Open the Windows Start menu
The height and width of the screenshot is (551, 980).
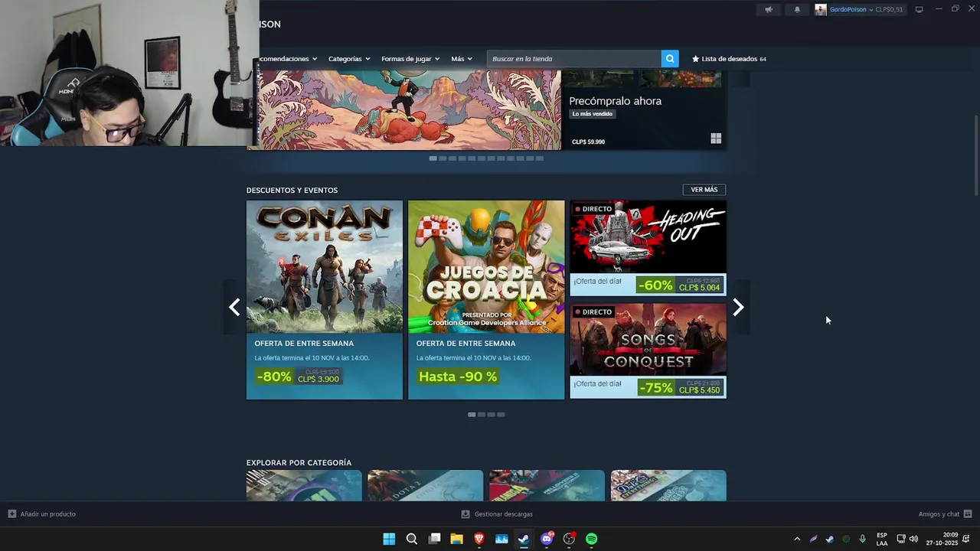point(389,539)
